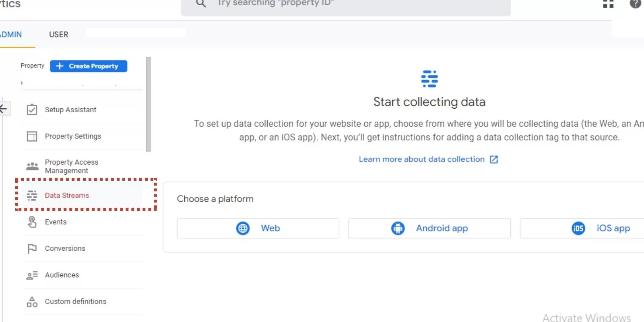Click the property column vertical scrollbar
The image size is (644, 322).
[x=149, y=104]
